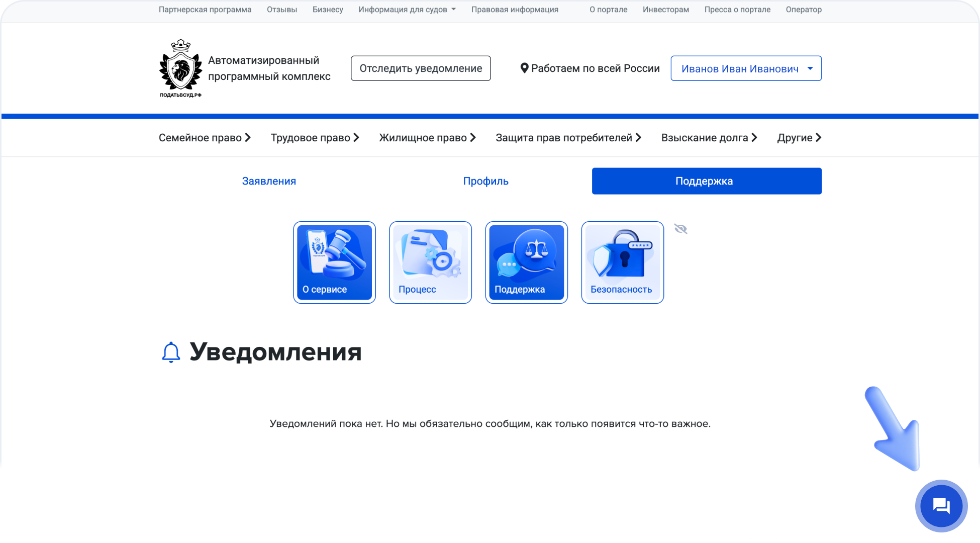
Task: Open the Правовая информация link
Action: (x=515, y=10)
